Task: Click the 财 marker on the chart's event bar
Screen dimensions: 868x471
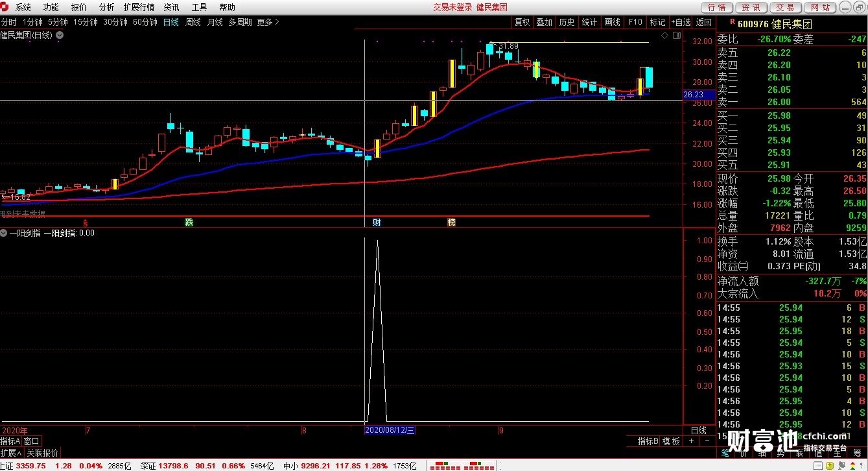Action: [x=376, y=222]
